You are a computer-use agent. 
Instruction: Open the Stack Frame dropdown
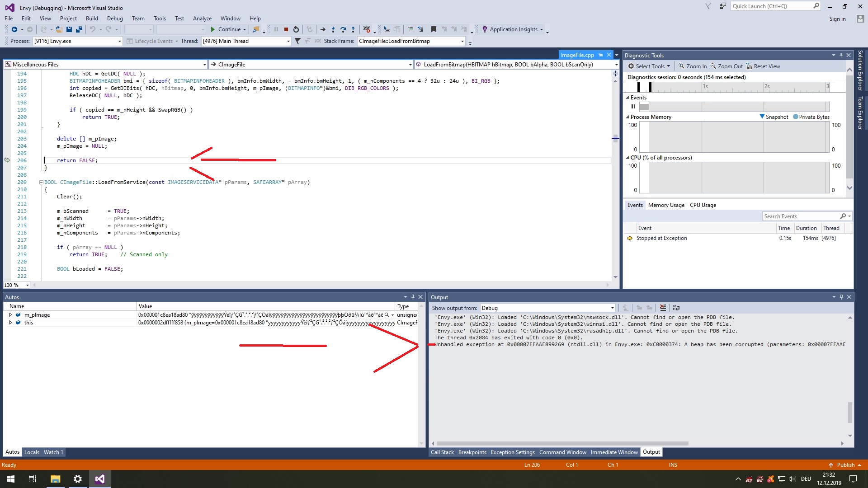coord(462,41)
